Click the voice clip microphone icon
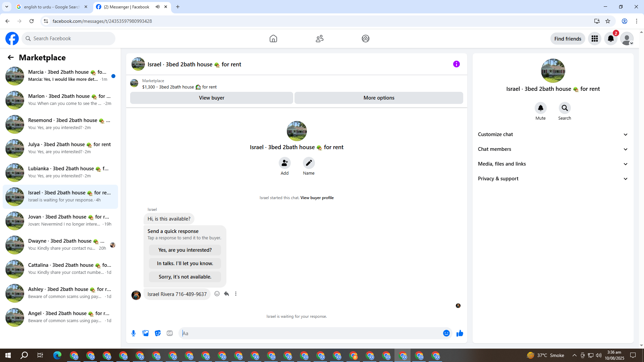644x362 pixels. [x=133, y=333]
